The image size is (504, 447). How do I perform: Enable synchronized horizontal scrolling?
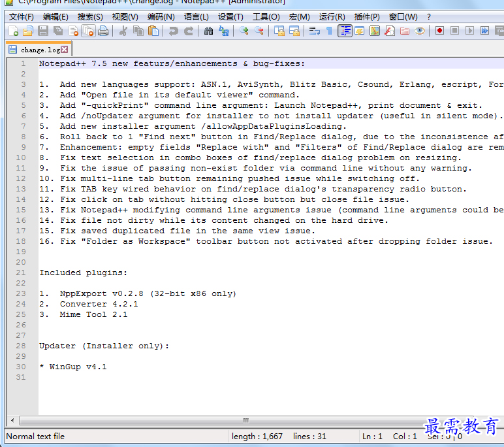(x=294, y=31)
